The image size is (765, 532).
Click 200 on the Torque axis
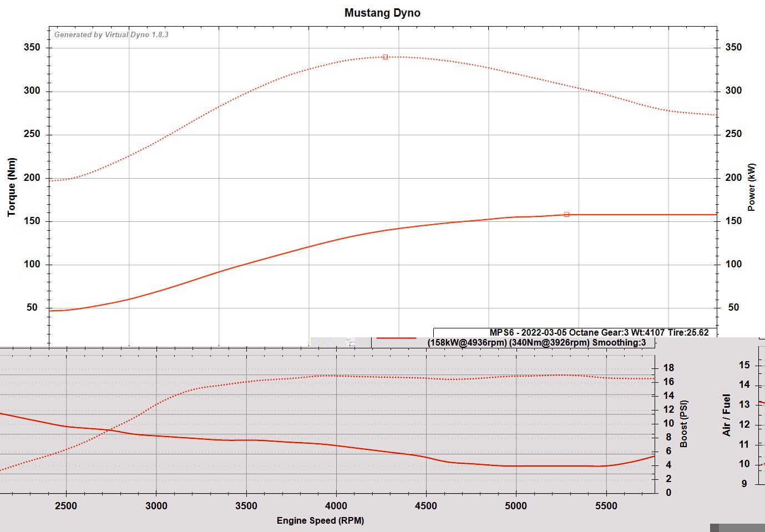point(32,178)
